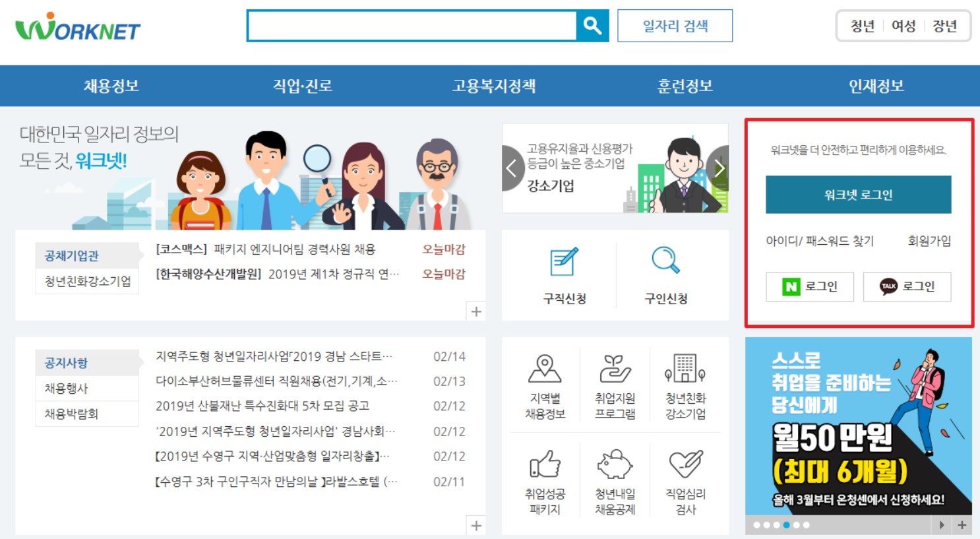Show previous slide in 강소기업 banner
980x539 pixels.
[x=512, y=168]
